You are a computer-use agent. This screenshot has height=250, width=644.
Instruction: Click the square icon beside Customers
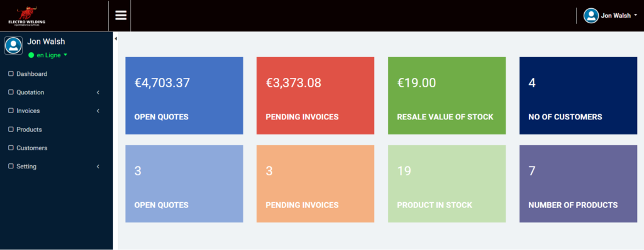(x=11, y=148)
